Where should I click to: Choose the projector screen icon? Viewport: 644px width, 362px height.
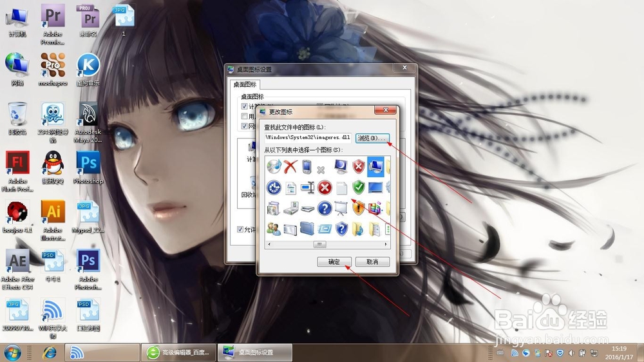341,208
